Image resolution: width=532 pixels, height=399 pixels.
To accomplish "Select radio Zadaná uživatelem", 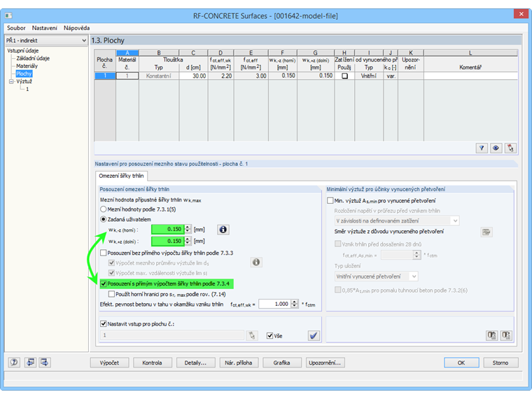I will coord(104,220).
